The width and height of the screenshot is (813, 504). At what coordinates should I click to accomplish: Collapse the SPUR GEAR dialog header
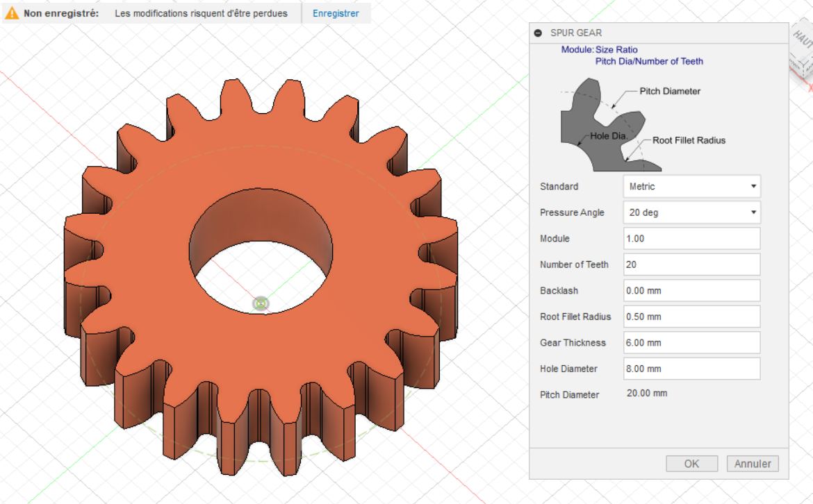point(538,33)
